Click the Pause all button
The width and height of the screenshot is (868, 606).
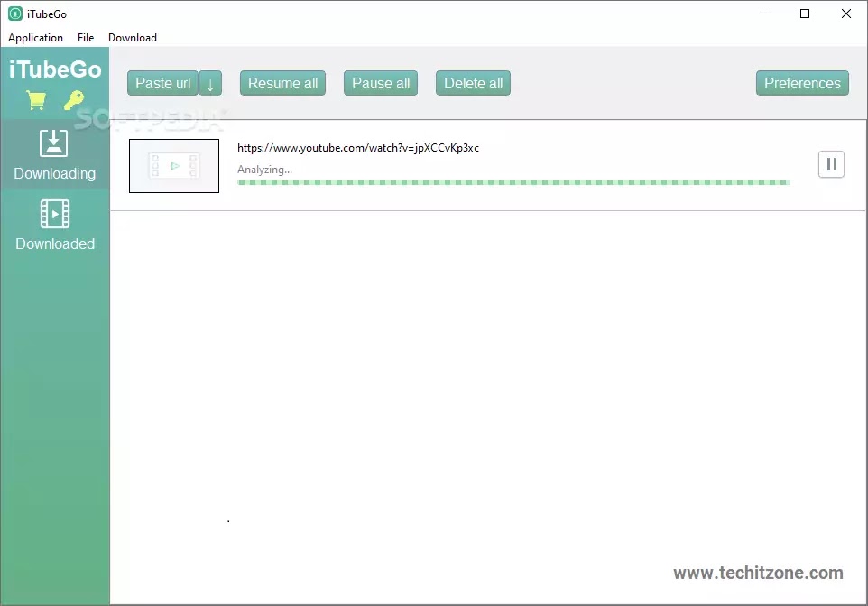pos(381,83)
